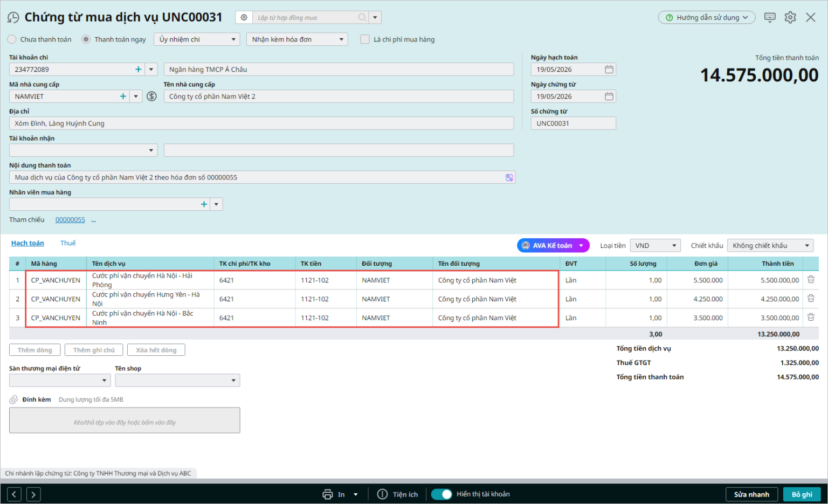Viewport: 828px width, 504px height.
Task: Check Là chi phí mua hàng box
Action: click(x=365, y=39)
